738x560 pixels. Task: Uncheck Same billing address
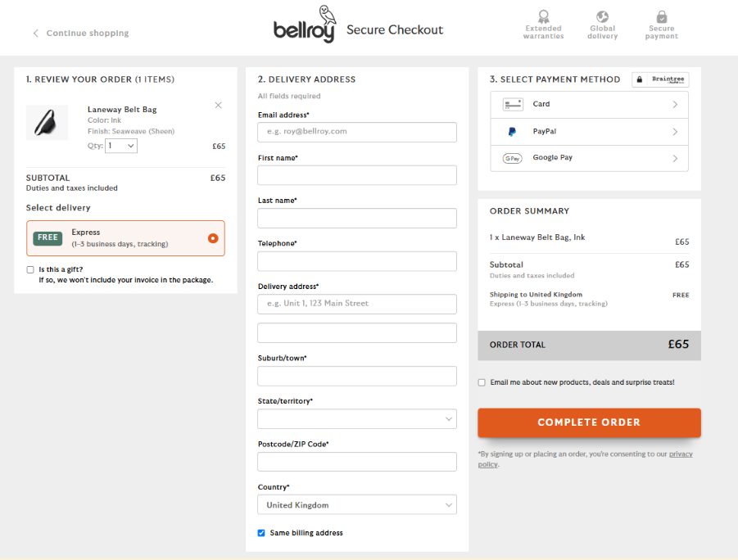(x=261, y=533)
